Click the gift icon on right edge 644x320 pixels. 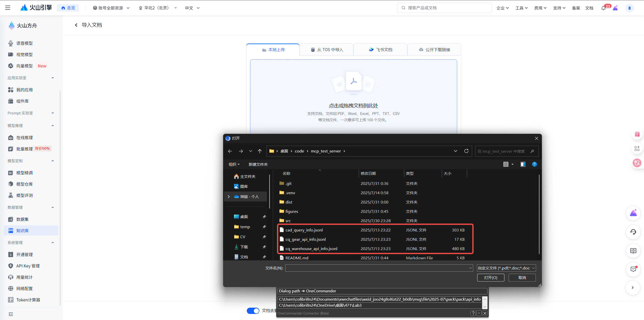(637, 134)
